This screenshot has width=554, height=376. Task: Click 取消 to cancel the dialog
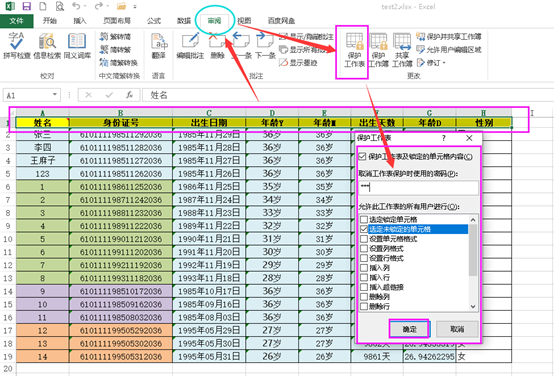point(457,329)
